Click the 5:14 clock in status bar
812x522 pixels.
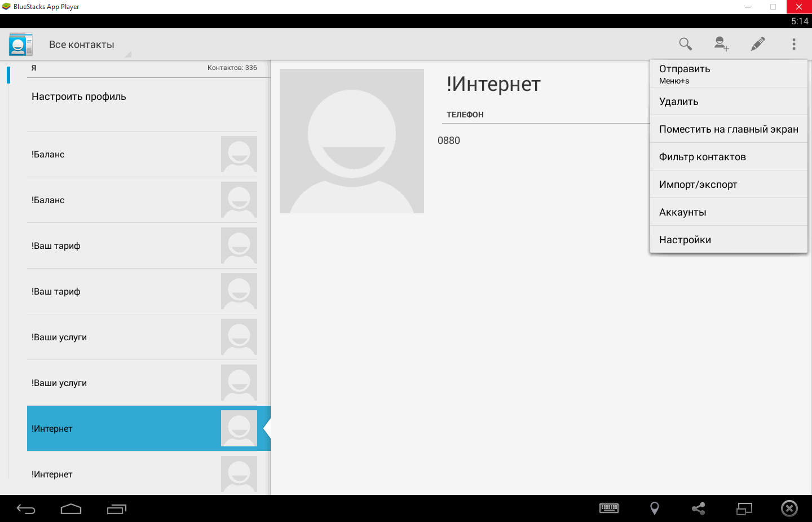(800, 21)
